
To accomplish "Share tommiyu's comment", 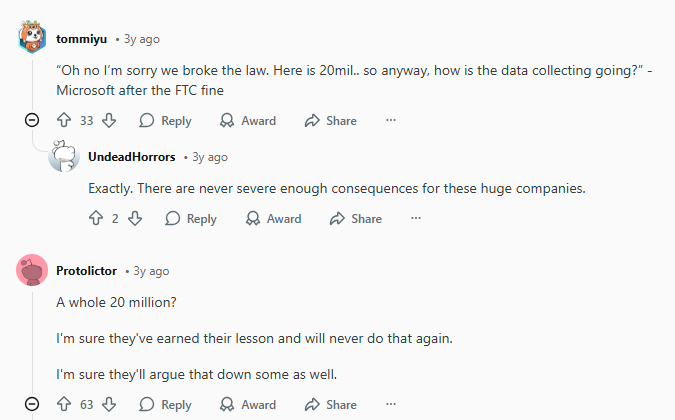I will [x=330, y=120].
